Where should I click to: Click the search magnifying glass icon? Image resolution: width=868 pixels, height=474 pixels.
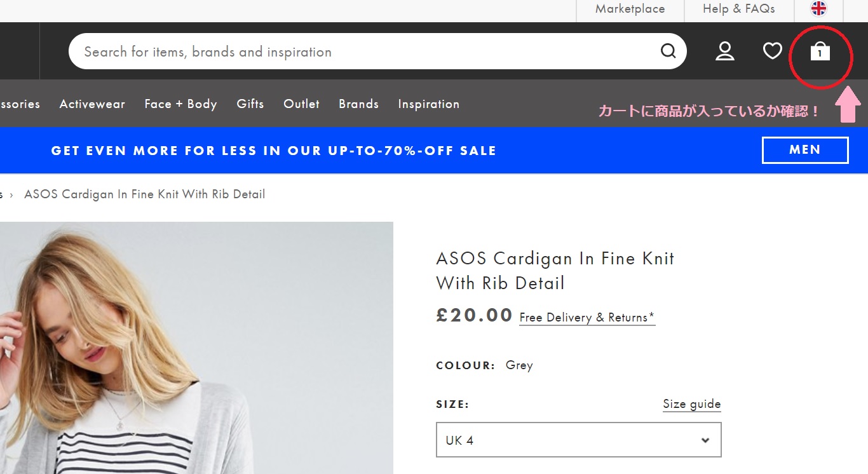pyautogui.click(x=668, y=51)
